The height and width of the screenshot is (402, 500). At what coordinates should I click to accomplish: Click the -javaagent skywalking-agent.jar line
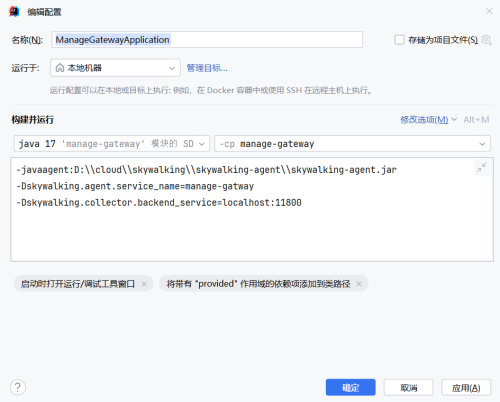point(207,170)
